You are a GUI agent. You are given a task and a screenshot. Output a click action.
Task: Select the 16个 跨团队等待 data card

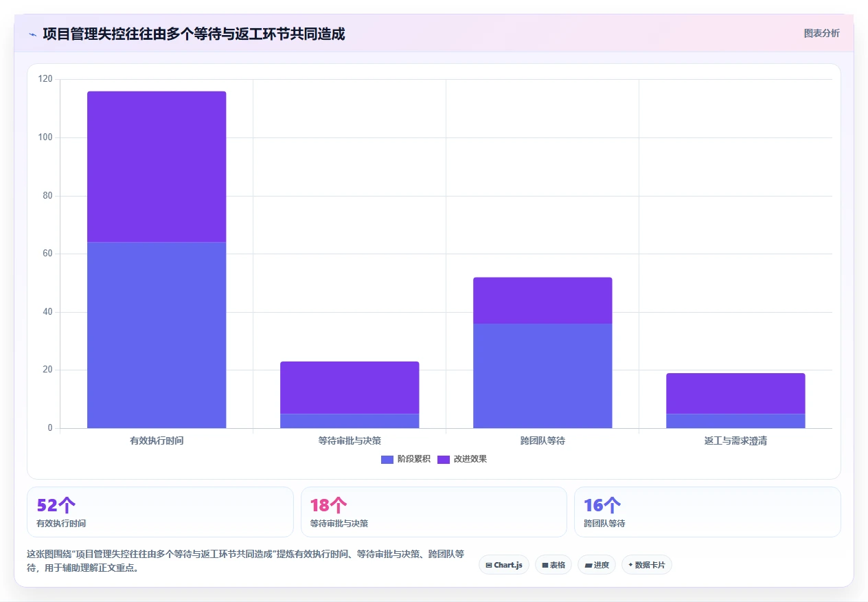[x=707, y=512]
